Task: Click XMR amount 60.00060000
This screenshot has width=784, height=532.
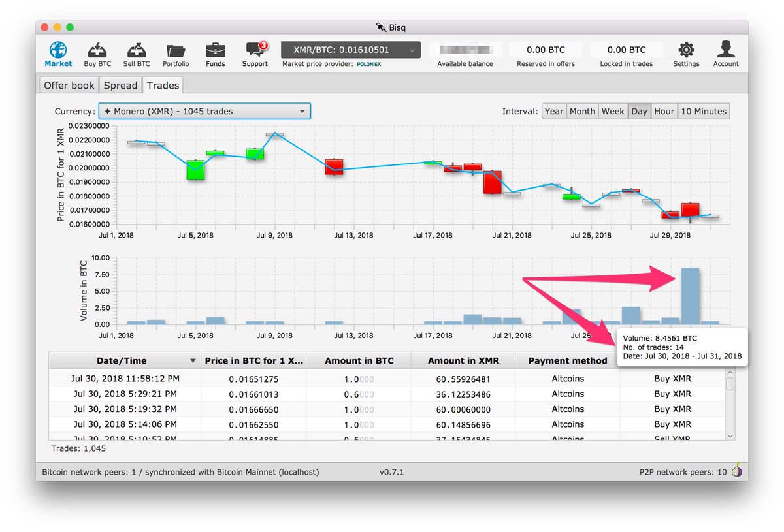Action: (463, 409)
